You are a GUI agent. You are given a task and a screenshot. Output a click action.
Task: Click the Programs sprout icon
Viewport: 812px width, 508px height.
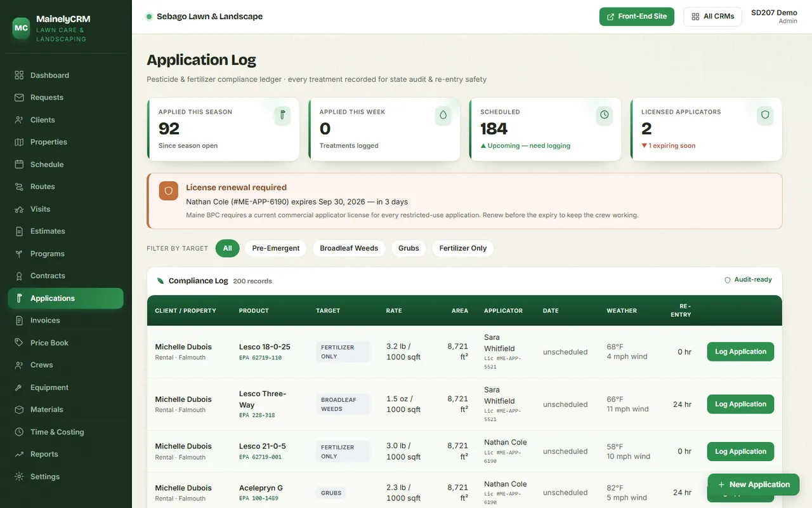click(x=19, y=253)
